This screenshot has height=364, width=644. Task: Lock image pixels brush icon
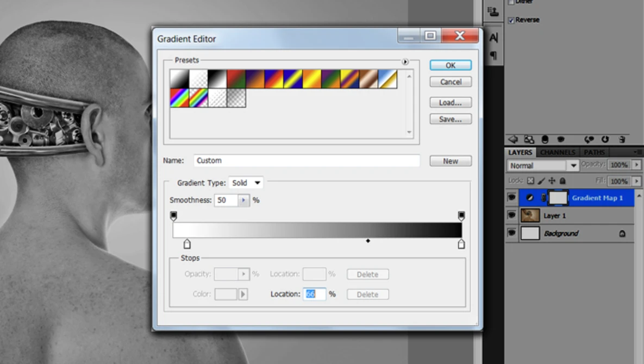click(x=541, y=180)
